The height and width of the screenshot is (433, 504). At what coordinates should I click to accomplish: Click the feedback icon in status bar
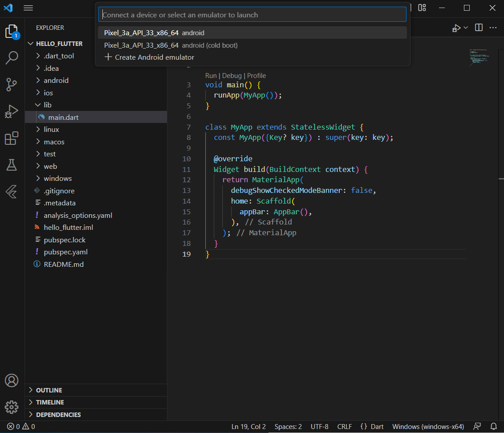477,427
